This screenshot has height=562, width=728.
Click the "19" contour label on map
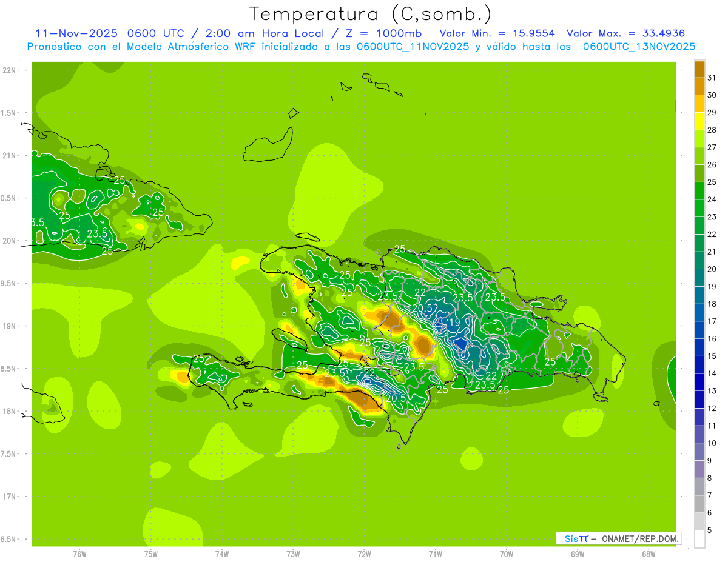coord(454,323)
